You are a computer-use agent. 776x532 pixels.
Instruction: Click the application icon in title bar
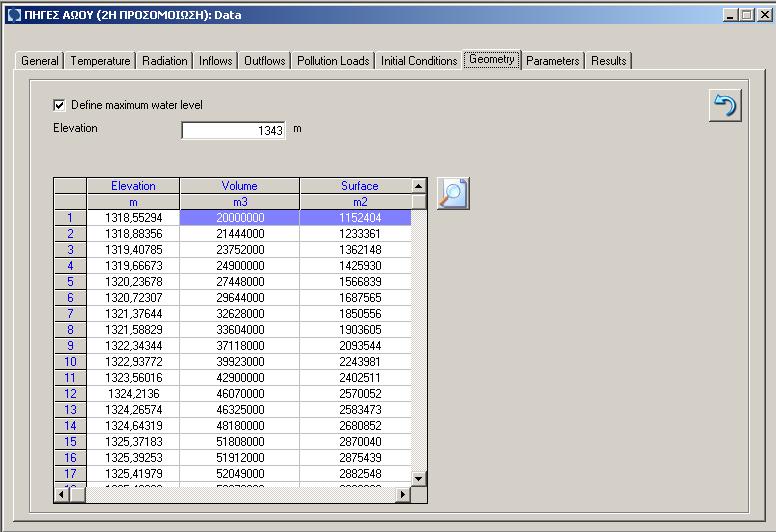pyautogui.click(x=13, y=15)
